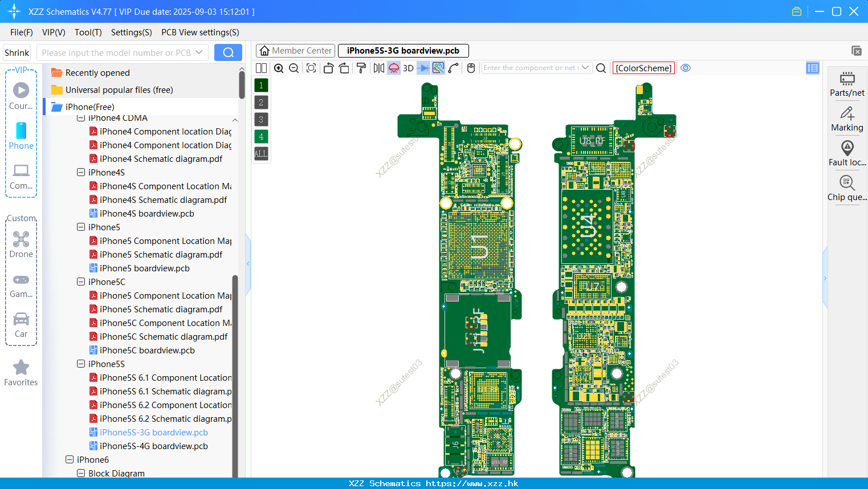Open the component or net dropdown
Screen dimensions: 868x489
[585, 68]
